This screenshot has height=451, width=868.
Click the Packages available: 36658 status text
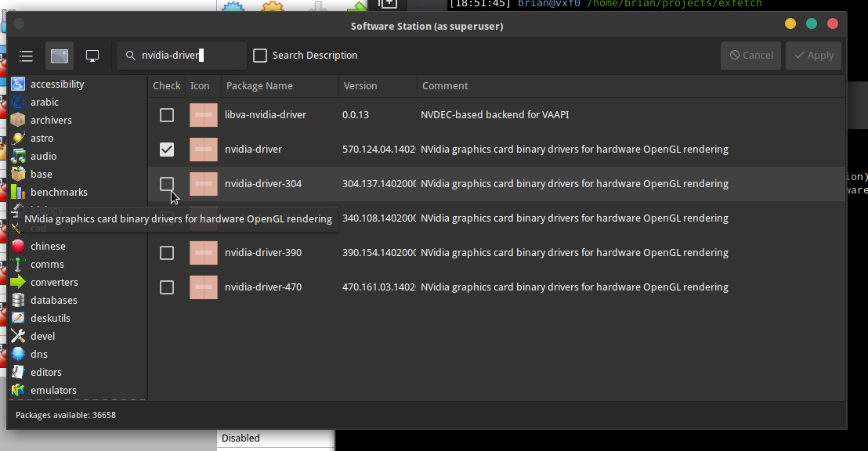tap(66, 415)
